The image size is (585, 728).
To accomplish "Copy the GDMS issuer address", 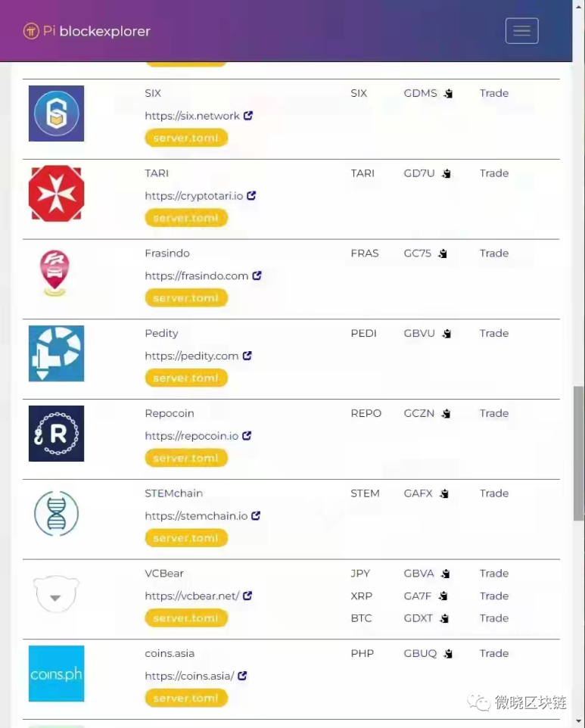I will pos(448,93).
